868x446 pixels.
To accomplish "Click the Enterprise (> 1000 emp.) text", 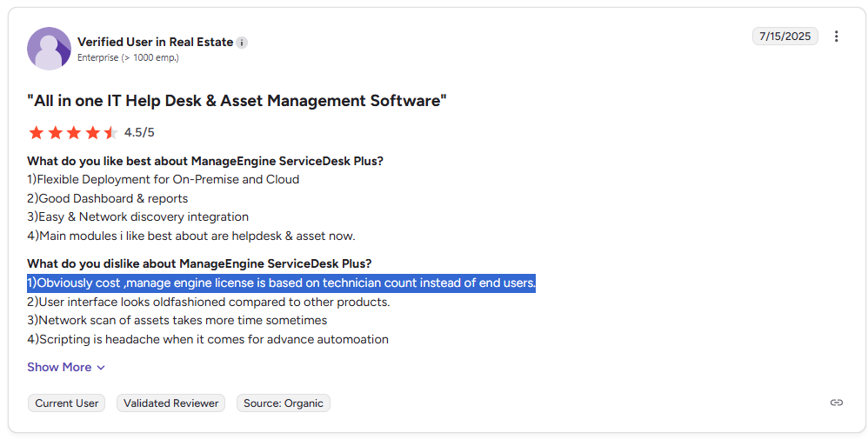I will click(128, 57).
